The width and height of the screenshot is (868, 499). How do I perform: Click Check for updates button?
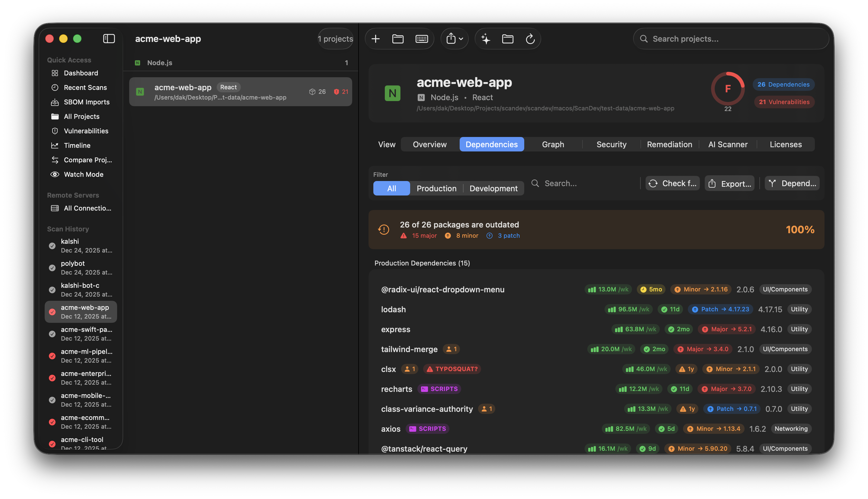672,183
